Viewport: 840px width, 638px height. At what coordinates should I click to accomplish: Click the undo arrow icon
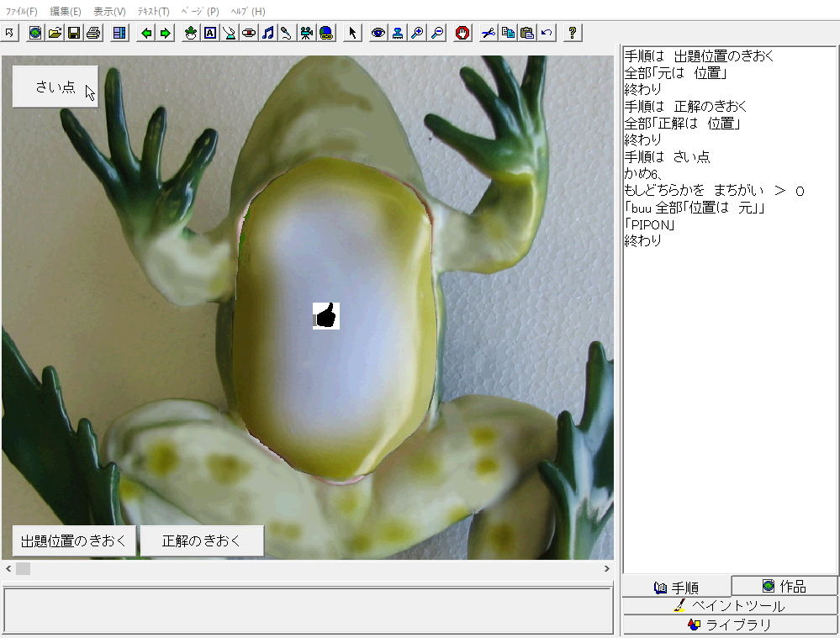547,33
